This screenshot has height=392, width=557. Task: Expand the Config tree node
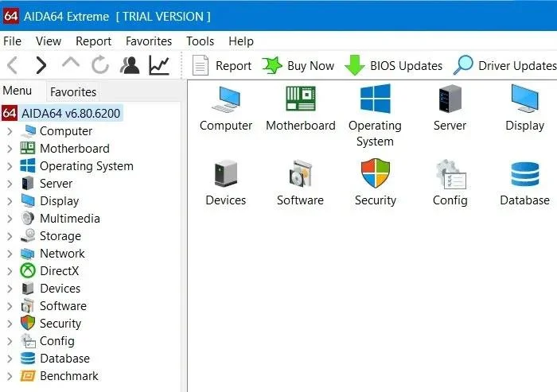(10, 341)
